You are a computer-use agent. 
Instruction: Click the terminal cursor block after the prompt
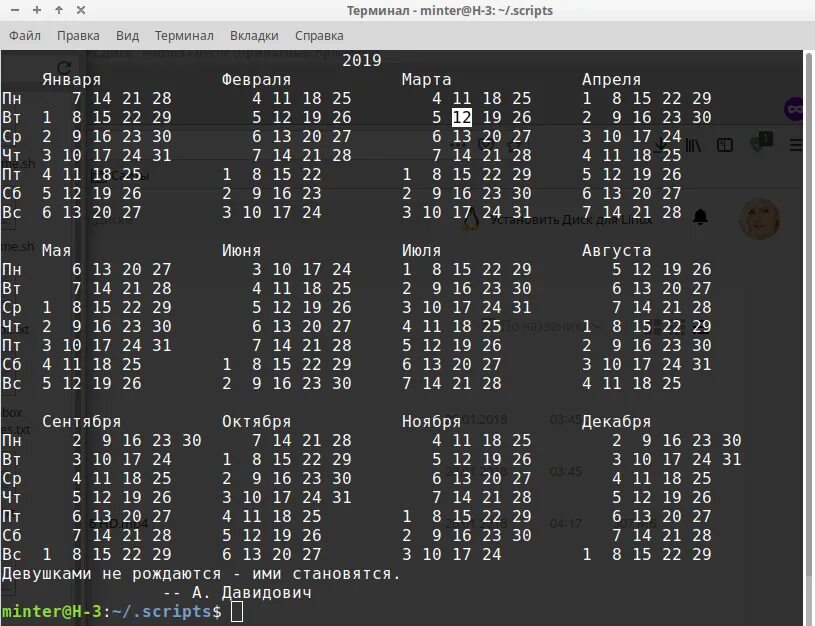[x=237, y=612]
